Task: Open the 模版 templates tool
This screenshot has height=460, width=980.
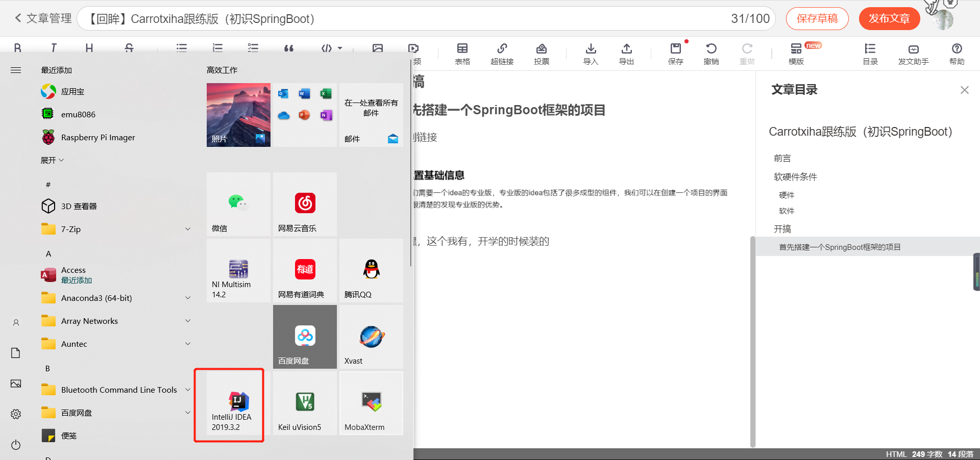Action: [x=796, y=54]
